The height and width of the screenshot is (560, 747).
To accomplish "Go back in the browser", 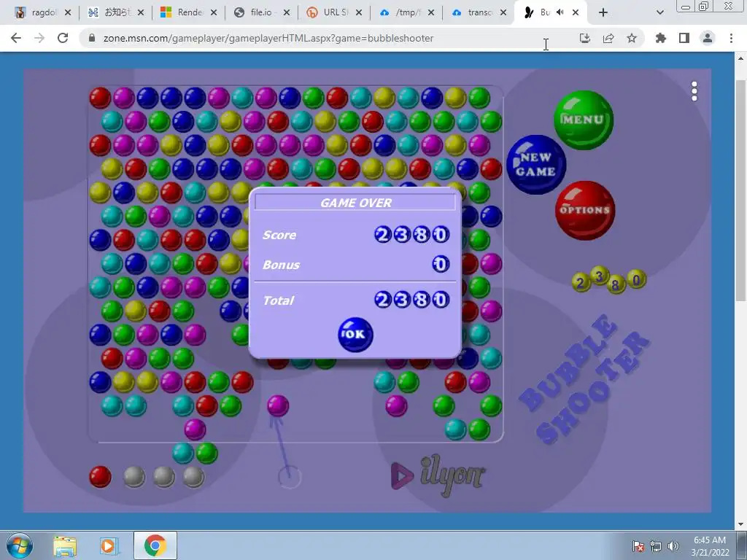I will click(16, 38).
